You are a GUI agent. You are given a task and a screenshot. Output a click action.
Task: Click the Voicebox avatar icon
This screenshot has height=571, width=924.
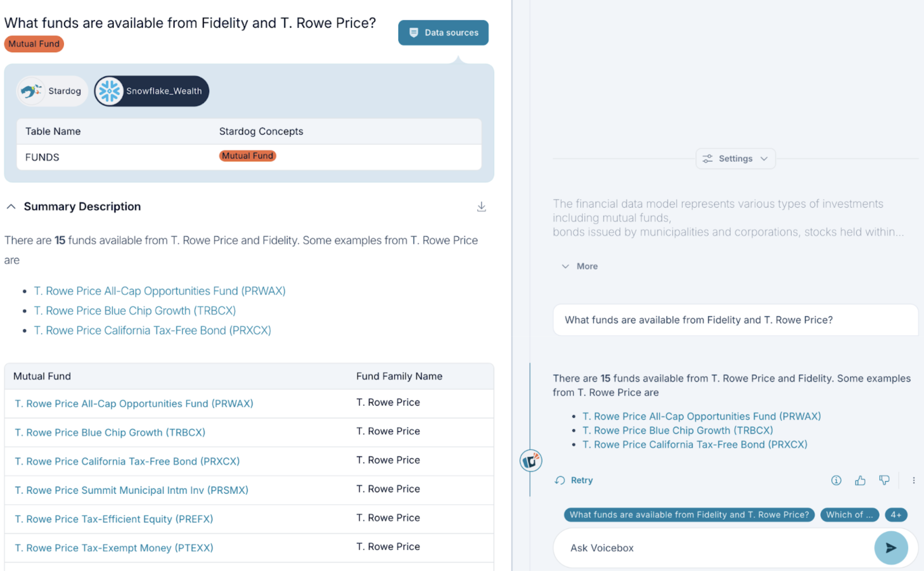click(x=530, y=461)
